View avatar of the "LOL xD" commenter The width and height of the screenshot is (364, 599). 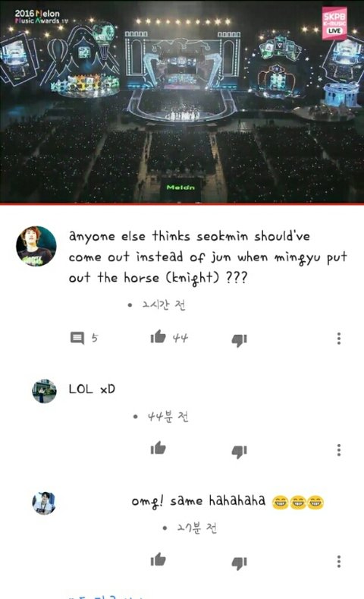[x=44, y=391]
